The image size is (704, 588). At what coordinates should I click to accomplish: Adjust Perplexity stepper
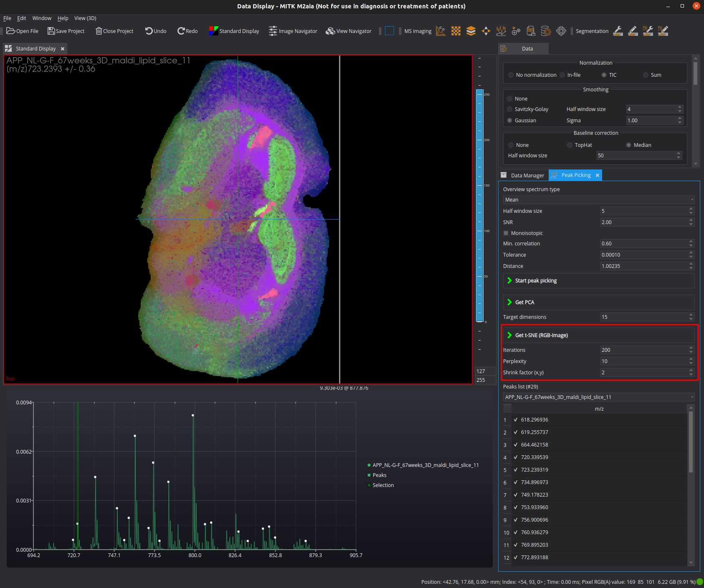pyautogui.click(x=691, y=361)
